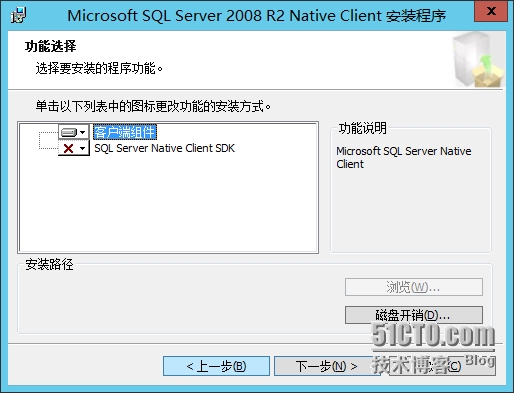Click the disabled 浏览(W)... button

414,287
